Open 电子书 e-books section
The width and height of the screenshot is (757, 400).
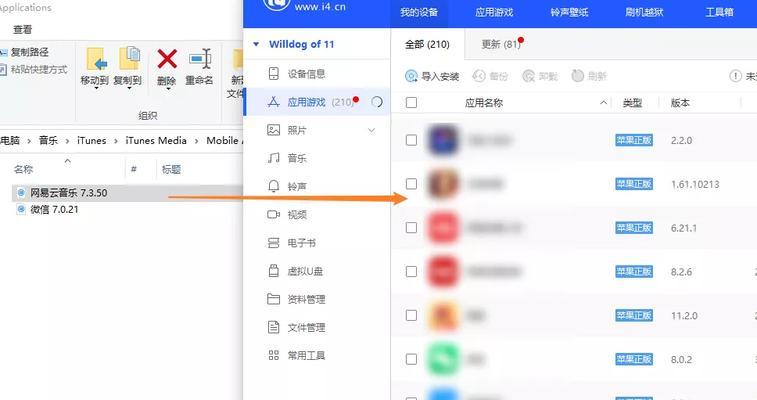click(x=301, y=243)
